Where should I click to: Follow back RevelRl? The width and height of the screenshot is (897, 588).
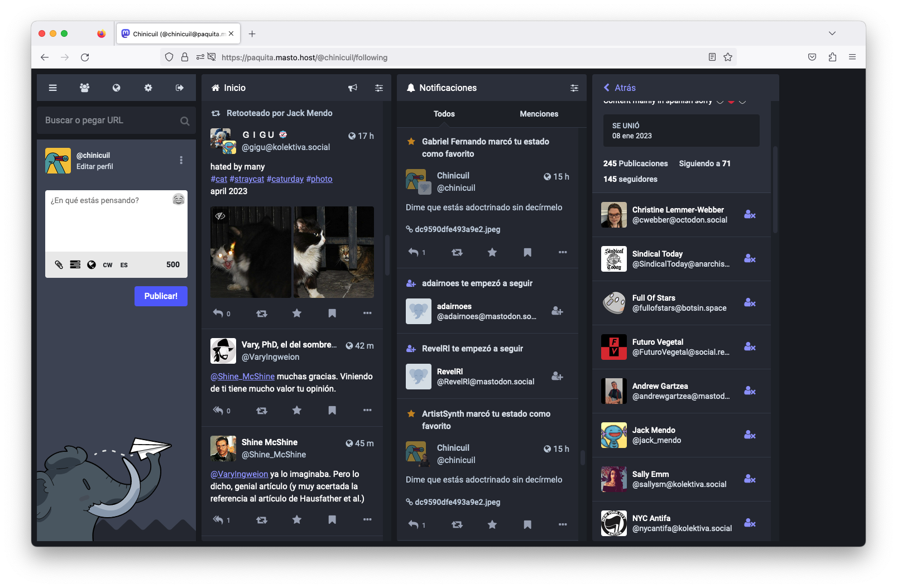point(557,377)
